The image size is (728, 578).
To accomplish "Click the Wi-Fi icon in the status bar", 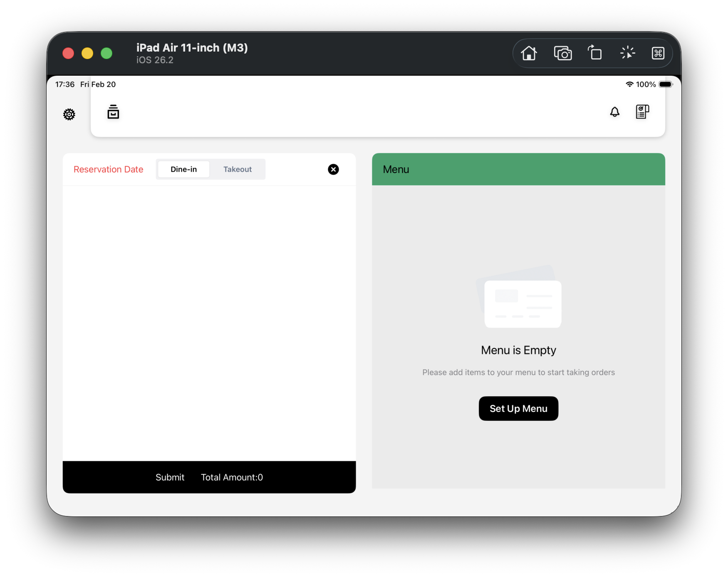I will click(x=629, y=84).
